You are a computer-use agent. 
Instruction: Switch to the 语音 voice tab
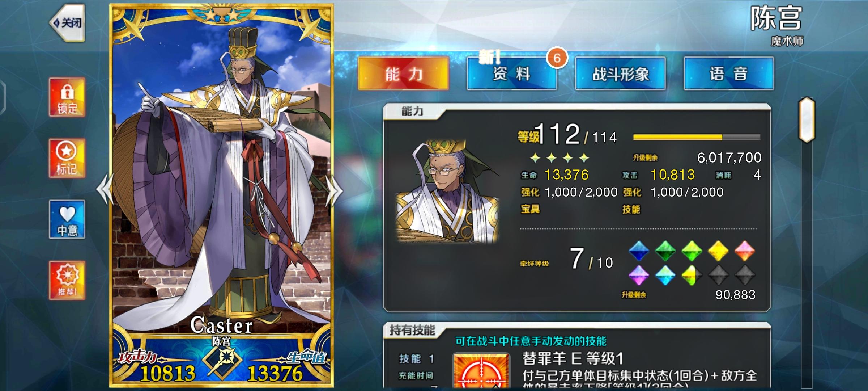[728, 73]
